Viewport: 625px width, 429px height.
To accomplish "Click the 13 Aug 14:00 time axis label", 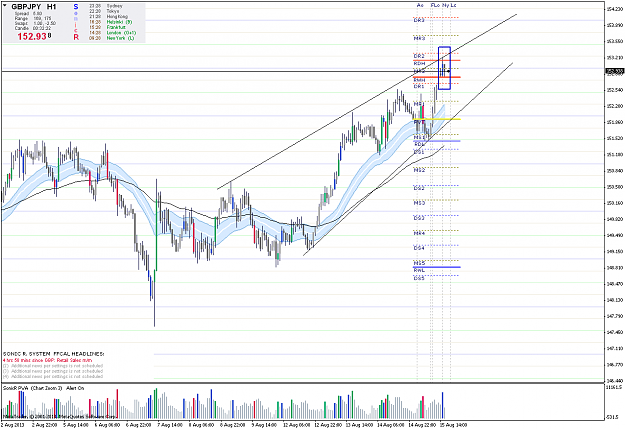I will coord(359,425).
